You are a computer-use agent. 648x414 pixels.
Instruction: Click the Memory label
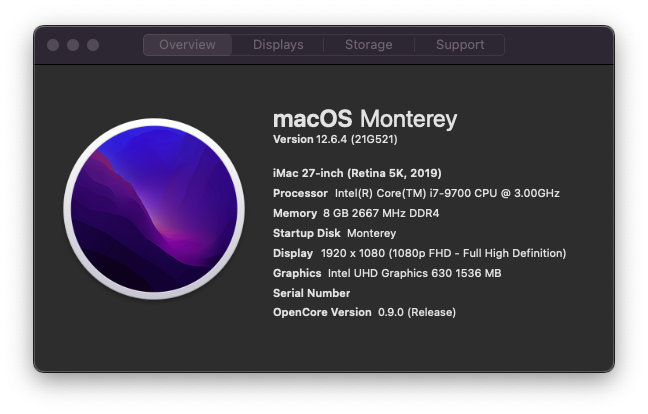tap(295, 213)
